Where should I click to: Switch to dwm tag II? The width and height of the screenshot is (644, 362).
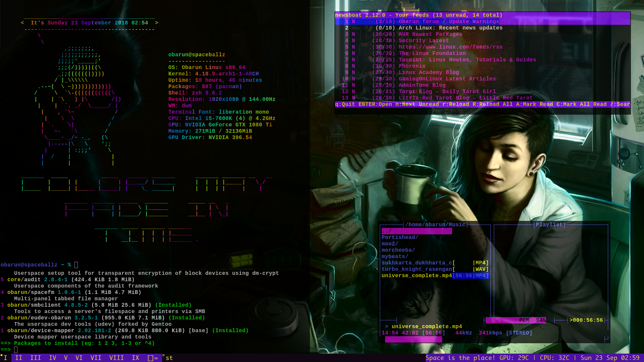19,358
